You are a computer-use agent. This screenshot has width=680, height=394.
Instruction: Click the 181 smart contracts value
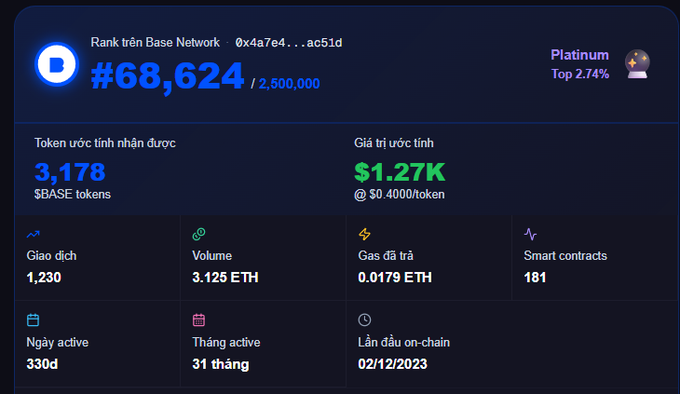click(535, 277)
